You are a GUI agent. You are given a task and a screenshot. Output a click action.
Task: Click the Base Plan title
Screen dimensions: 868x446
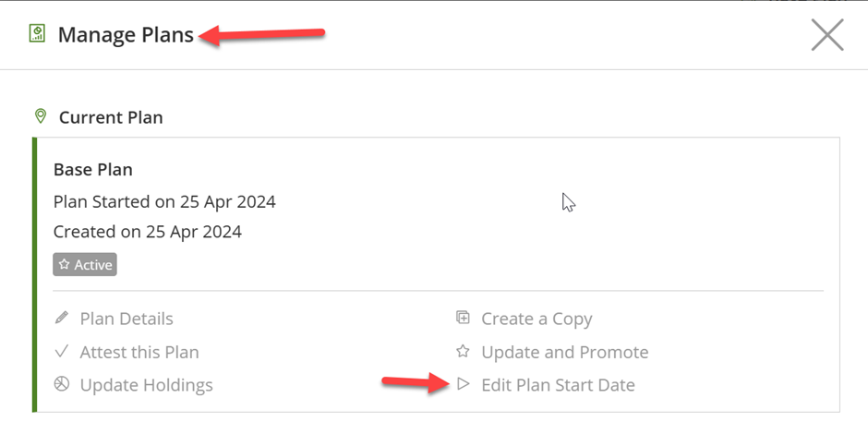tap(93, 169)
